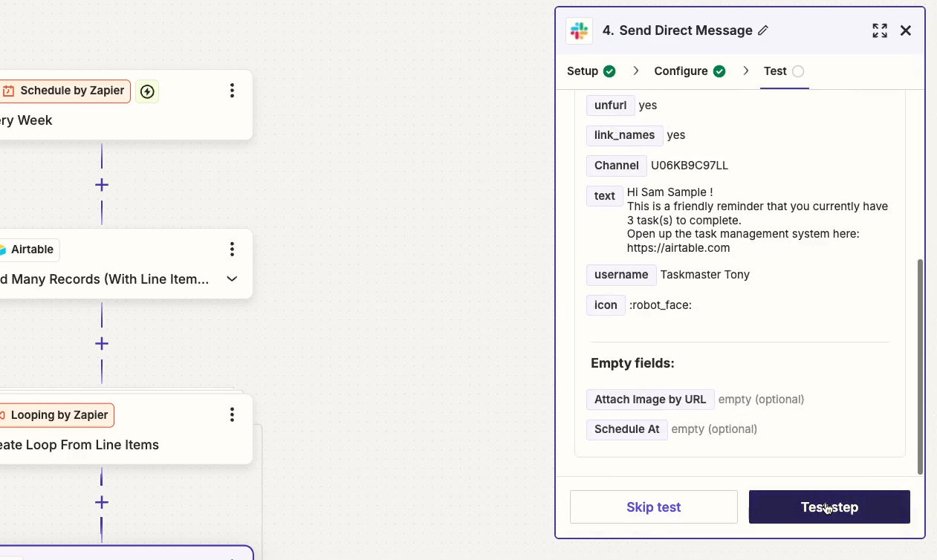Click the Attach Image by URL label
Screen dimensions: 937x560
point(650,400)
